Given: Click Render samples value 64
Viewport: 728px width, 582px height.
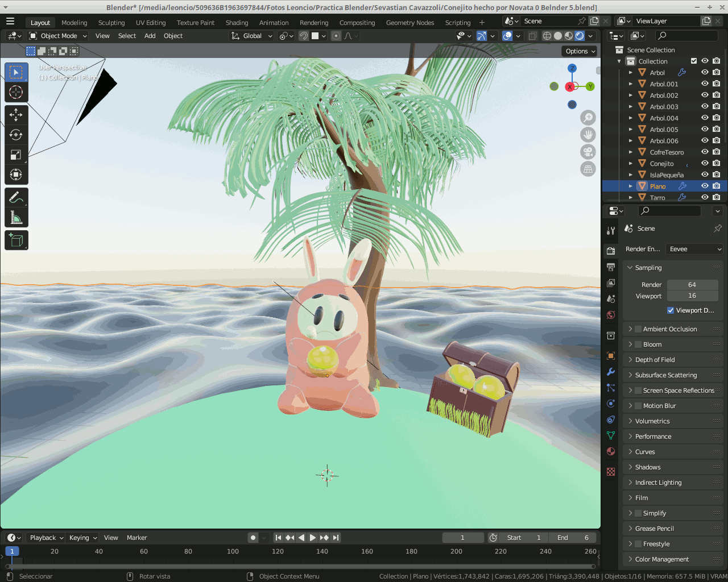Looking at the screenshot, I should click(x=692, y=285).
